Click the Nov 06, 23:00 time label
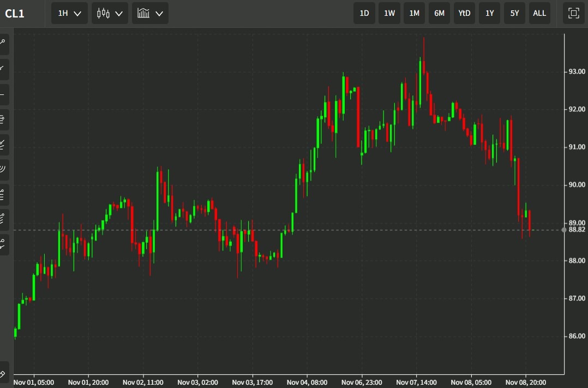The width and height of the screenshot is (588, 388). 362,383
